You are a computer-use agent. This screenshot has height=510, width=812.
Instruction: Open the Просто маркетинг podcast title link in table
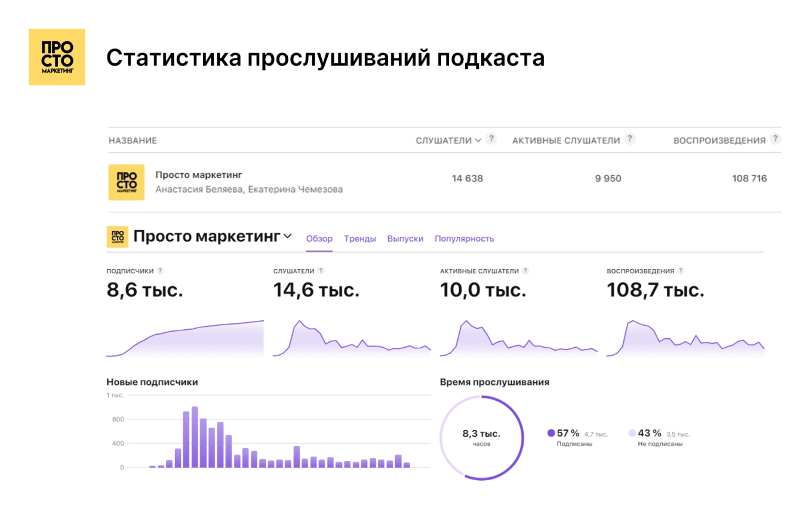(x=199, y=175)
